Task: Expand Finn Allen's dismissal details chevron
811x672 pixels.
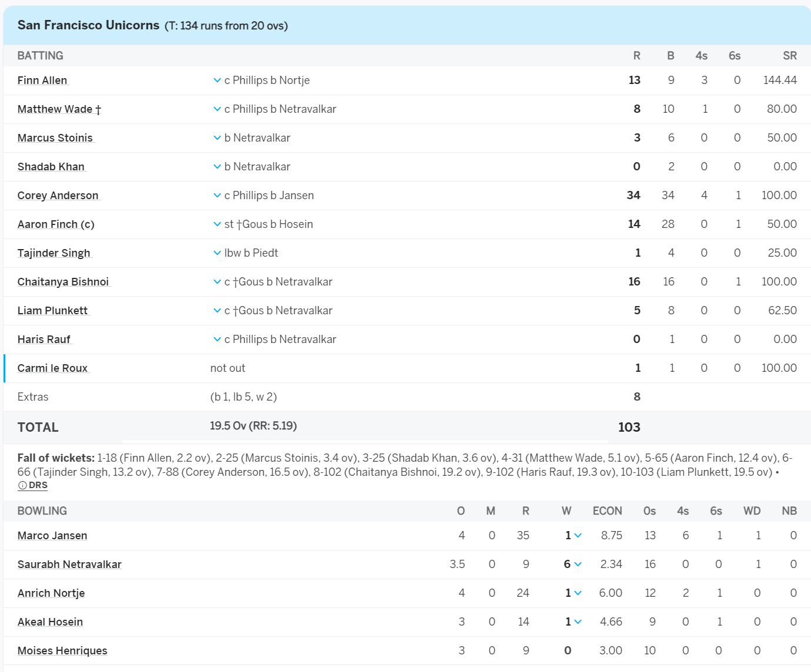Action: pos(217,80)
